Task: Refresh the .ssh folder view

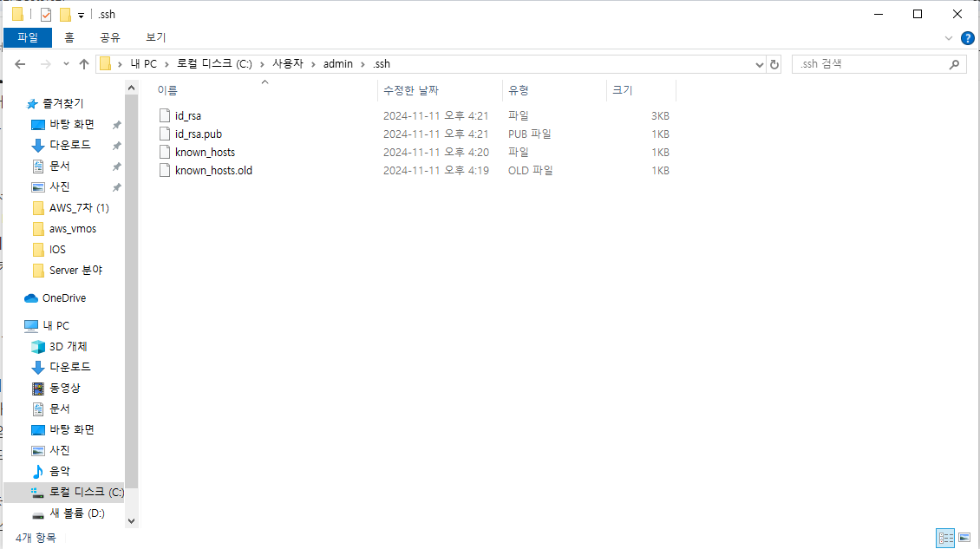Action: pos(774,64)
